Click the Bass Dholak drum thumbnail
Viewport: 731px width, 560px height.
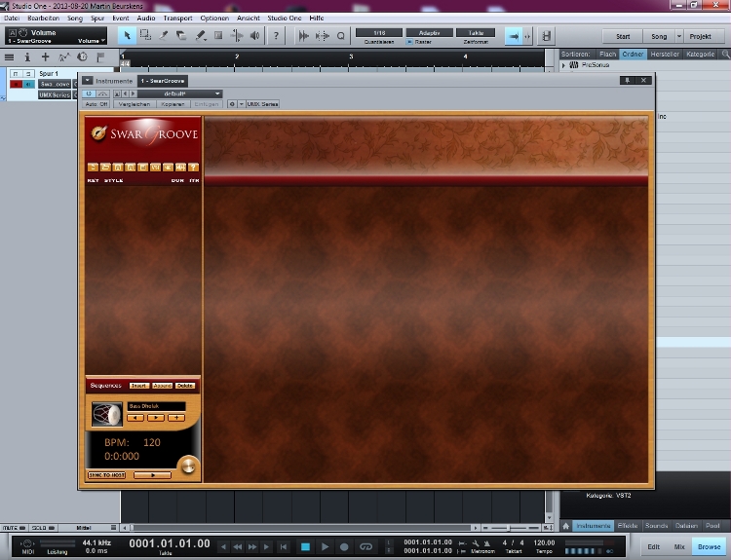(x=107, y=414)
